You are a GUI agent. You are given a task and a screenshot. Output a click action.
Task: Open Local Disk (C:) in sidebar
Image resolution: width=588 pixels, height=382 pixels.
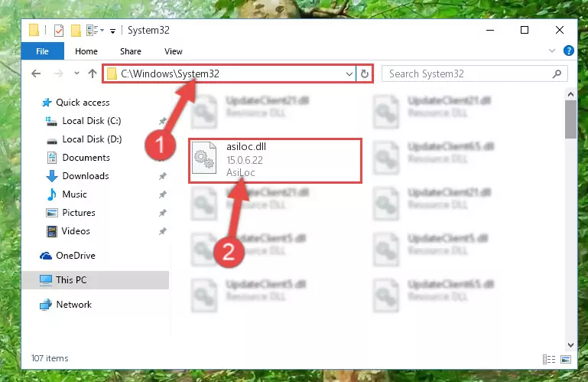(92, 121)
